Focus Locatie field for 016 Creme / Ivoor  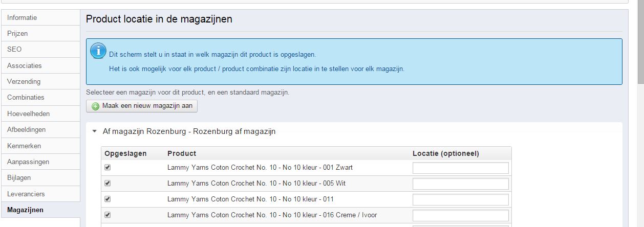(x=460, y=215)
